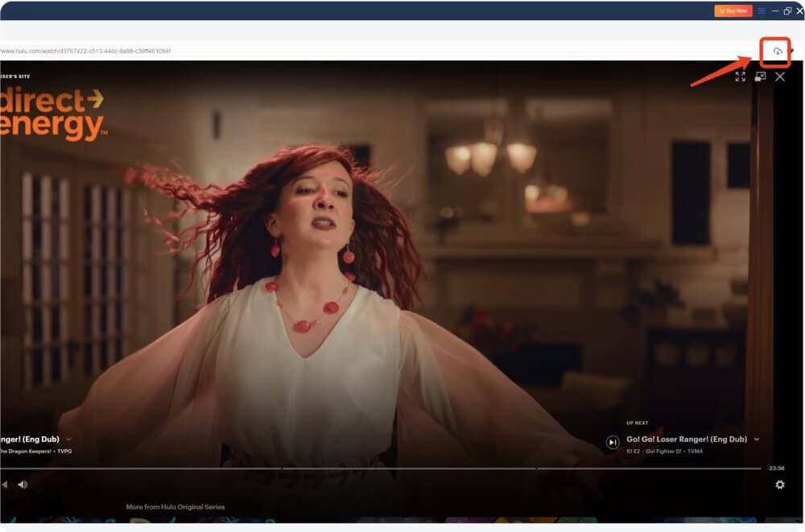Seek on the video progress bar

(x=381, y=468)
